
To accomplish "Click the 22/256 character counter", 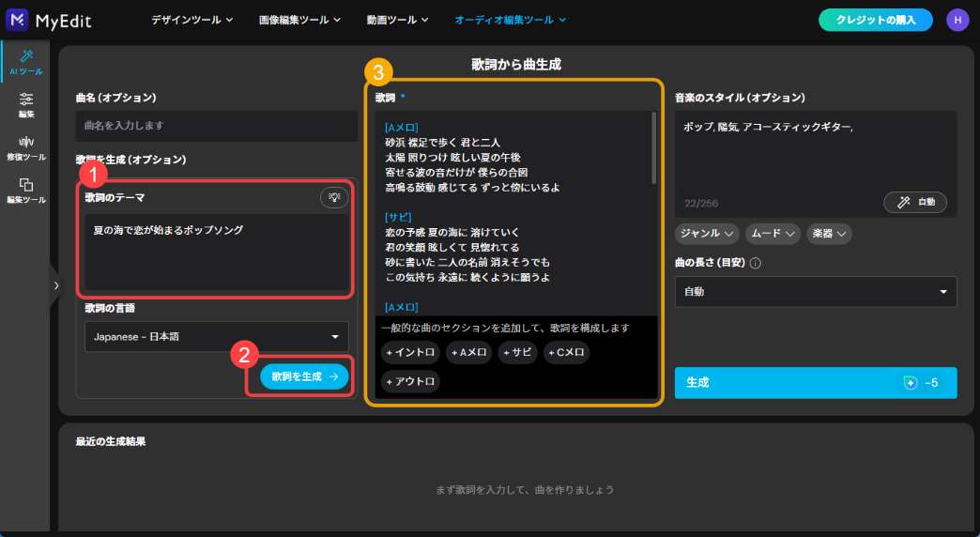I will click(700, 203).
